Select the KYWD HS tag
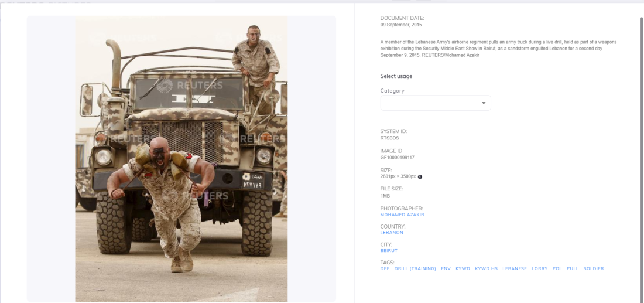644x303 pixels. point(487,268)
